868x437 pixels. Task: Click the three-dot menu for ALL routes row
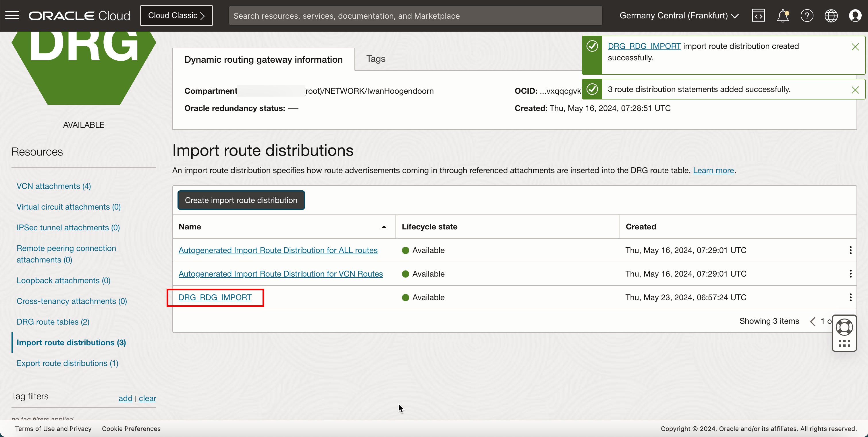click(850, 250)
